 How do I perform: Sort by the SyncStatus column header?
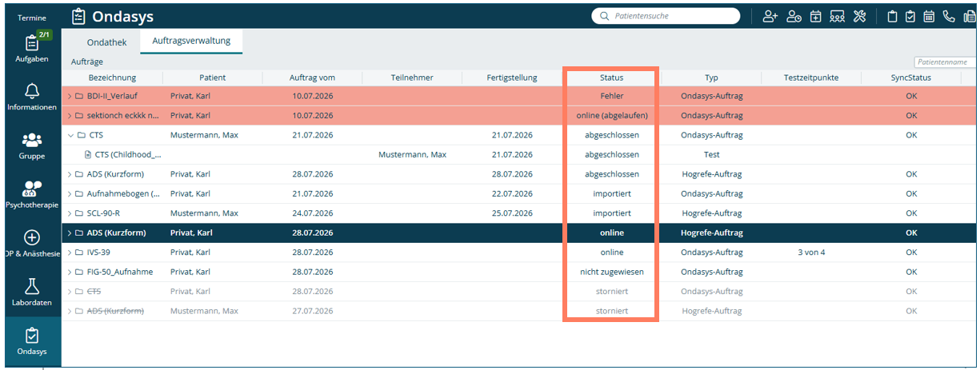tap(911, 78)
